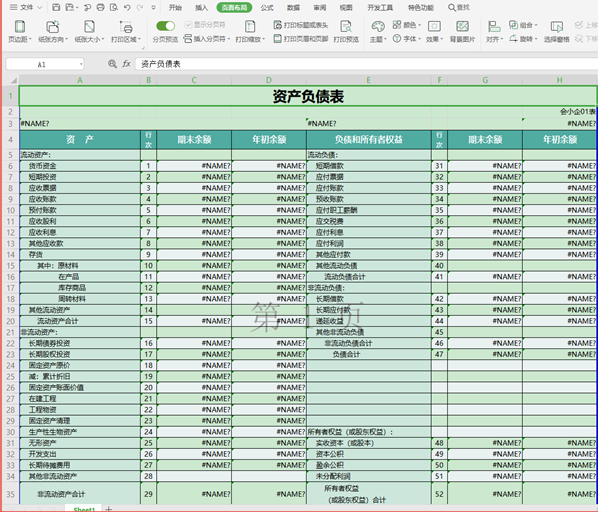Screen dimensions: 598x512
Task: Open the 视图 tab
Action: click(x=346, y=7)
